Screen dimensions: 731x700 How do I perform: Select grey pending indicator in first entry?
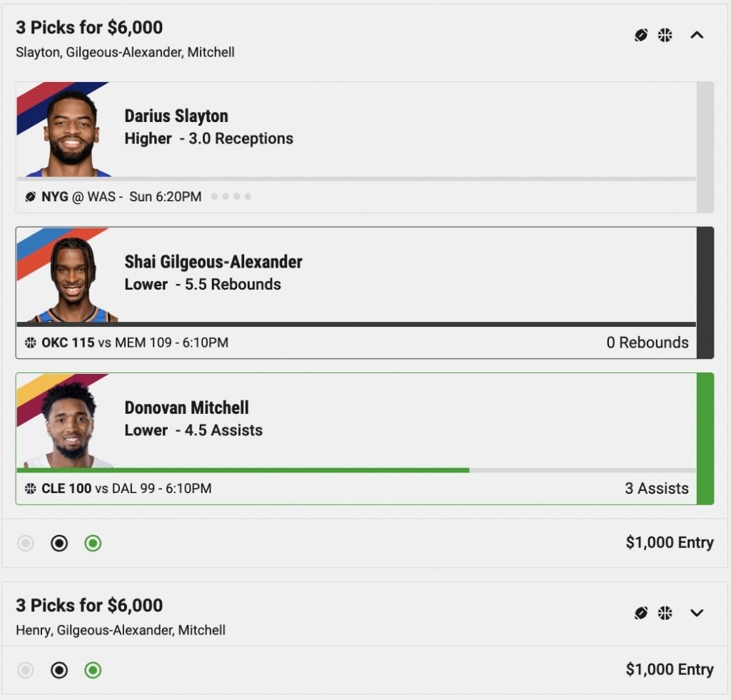click(x=26, y=544)
